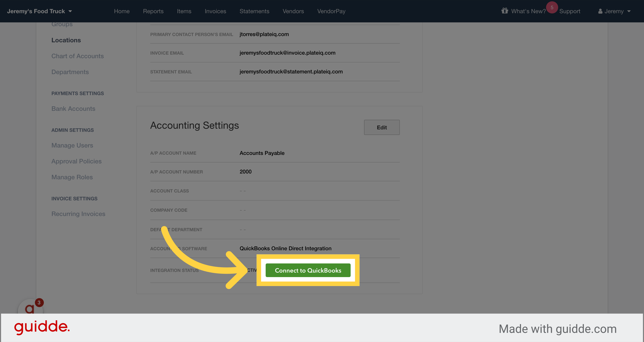Viewport: 644px width, 342px height.
Task: Click the gift icon next to What's New
Action: point(504,11)
